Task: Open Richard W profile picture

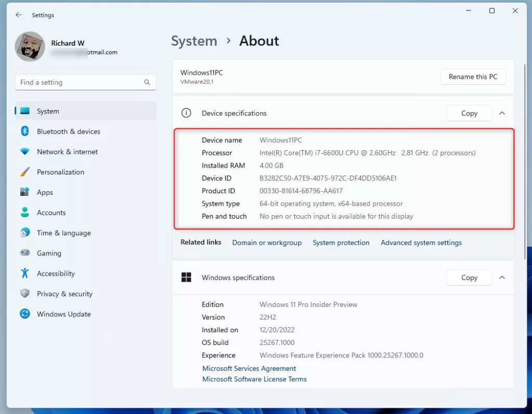Action: [30, 46]
